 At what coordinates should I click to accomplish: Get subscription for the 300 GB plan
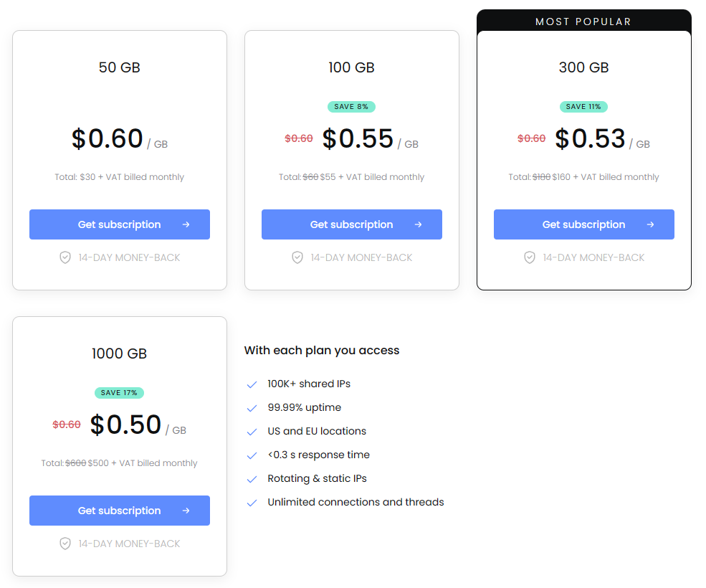click(583, 224)
